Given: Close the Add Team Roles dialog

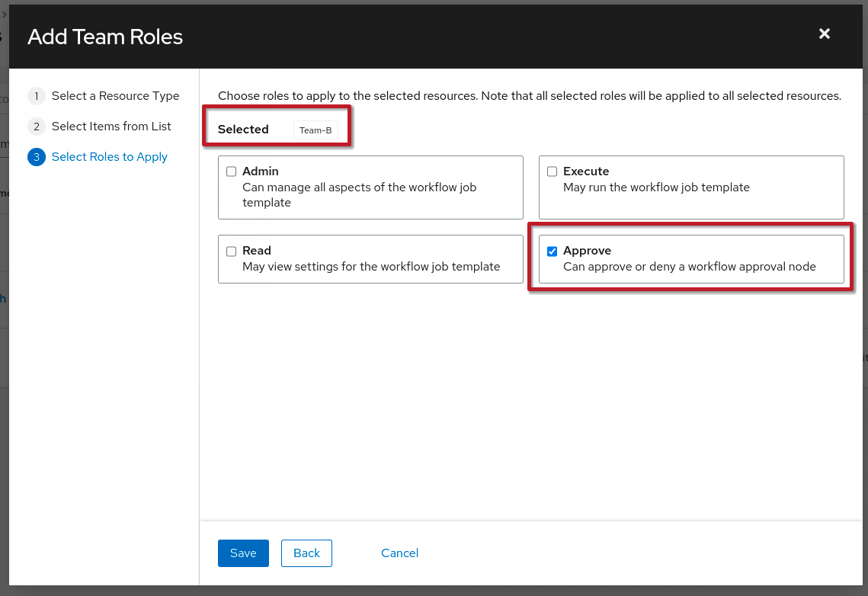Looking at the screenshot, I should coord(824,34).
